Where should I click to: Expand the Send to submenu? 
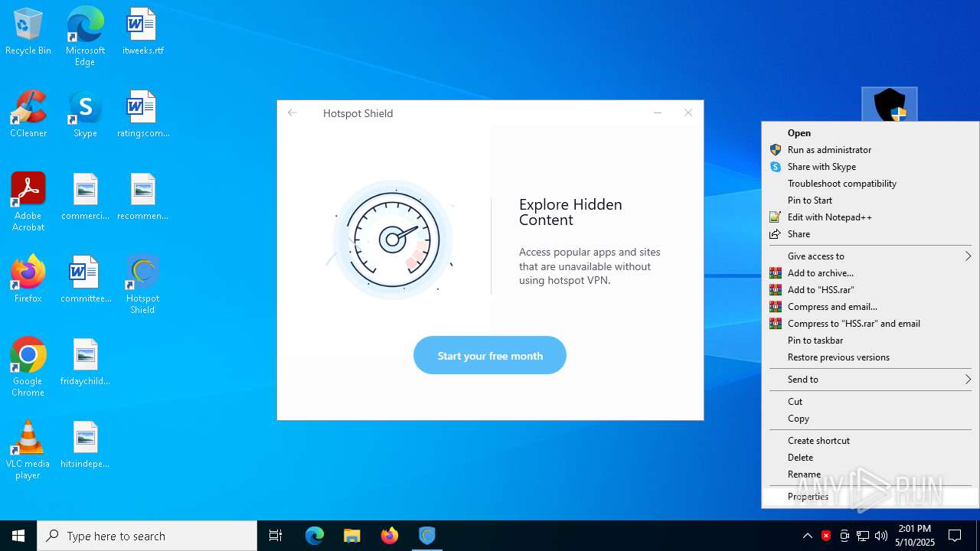tap(871, 380)
